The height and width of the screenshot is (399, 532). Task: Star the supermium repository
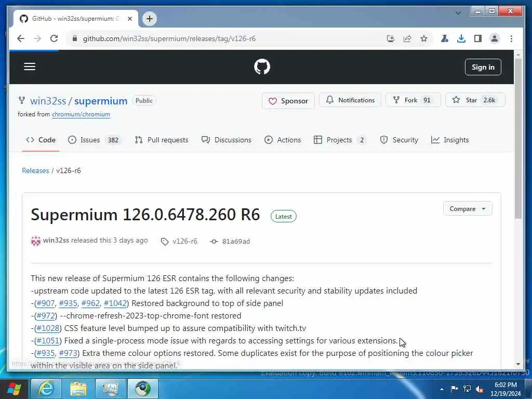coord(475,100)
